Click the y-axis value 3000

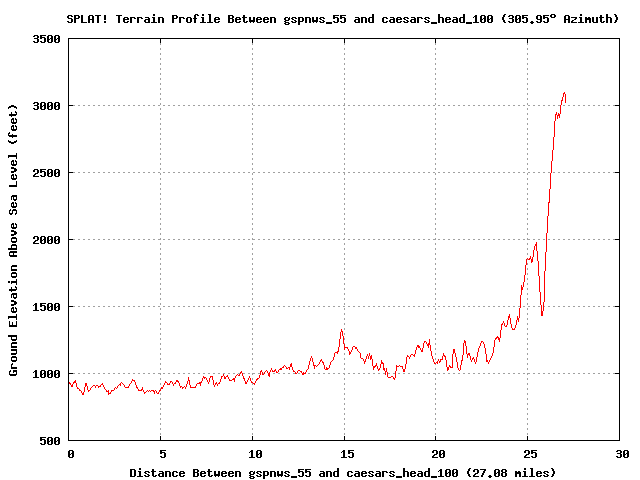coord(46,107)
